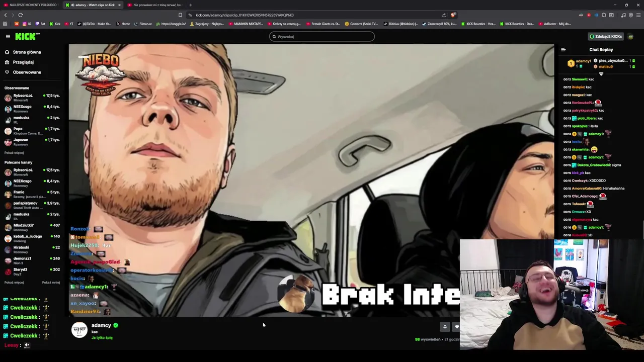
Task: Click piotr_libera username in chat
Action: pos(586,118)
